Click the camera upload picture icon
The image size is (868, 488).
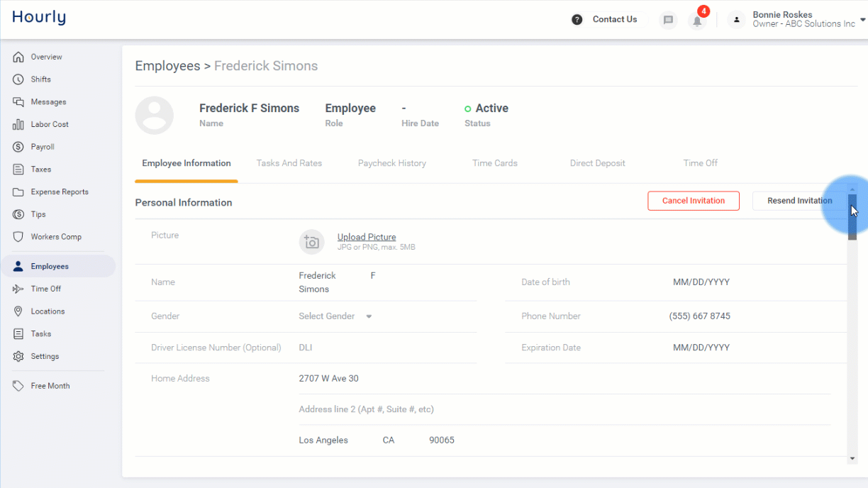(311, 242)
